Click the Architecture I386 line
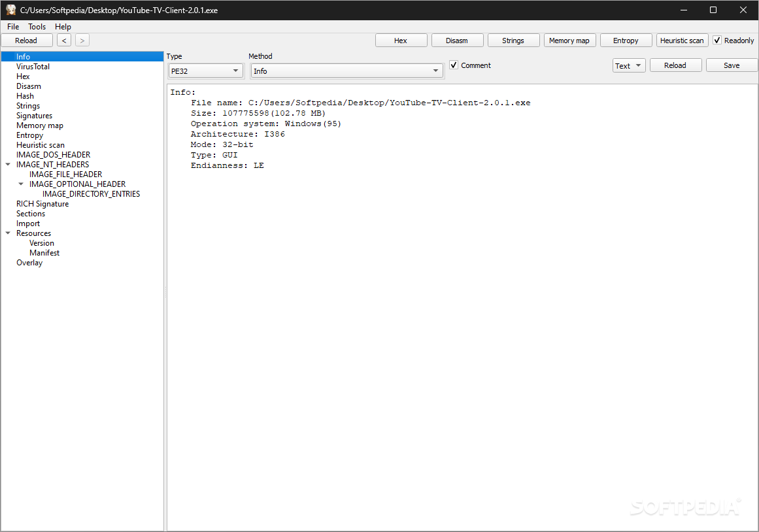 pyautogui.click(x=238, y=134)
